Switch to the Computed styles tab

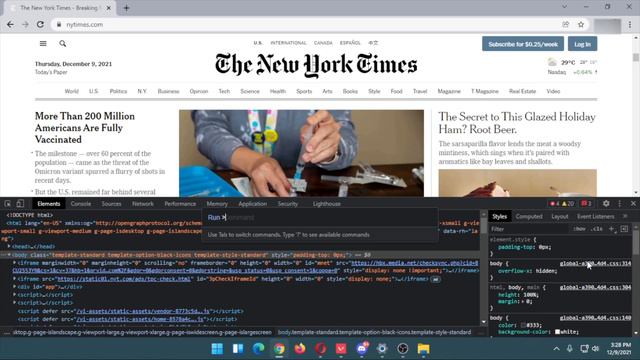point(529,216)
